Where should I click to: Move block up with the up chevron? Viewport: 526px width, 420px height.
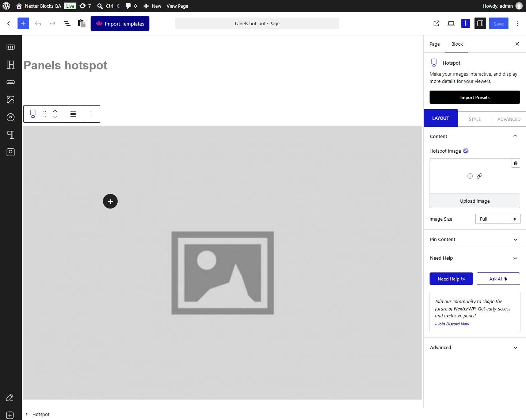[55, 111]
